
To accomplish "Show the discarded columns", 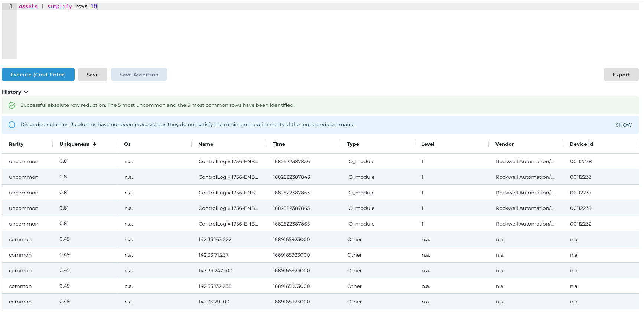I will coord(624,125).
